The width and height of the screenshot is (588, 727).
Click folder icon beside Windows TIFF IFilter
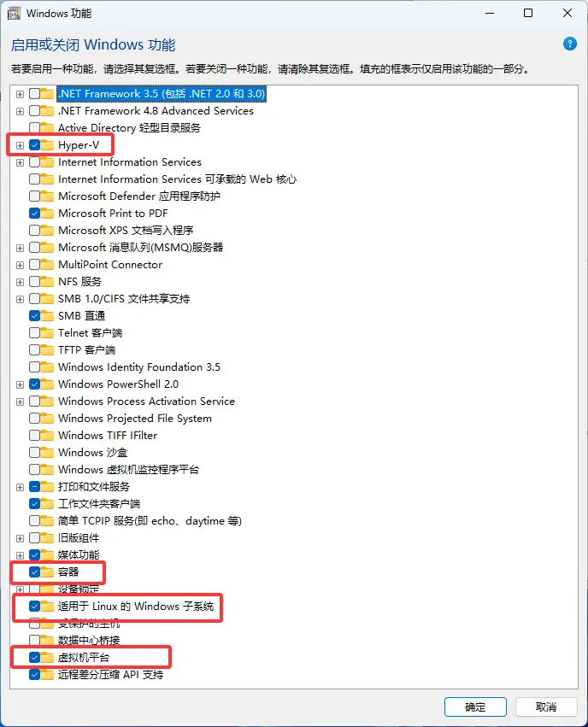(47, 435)
